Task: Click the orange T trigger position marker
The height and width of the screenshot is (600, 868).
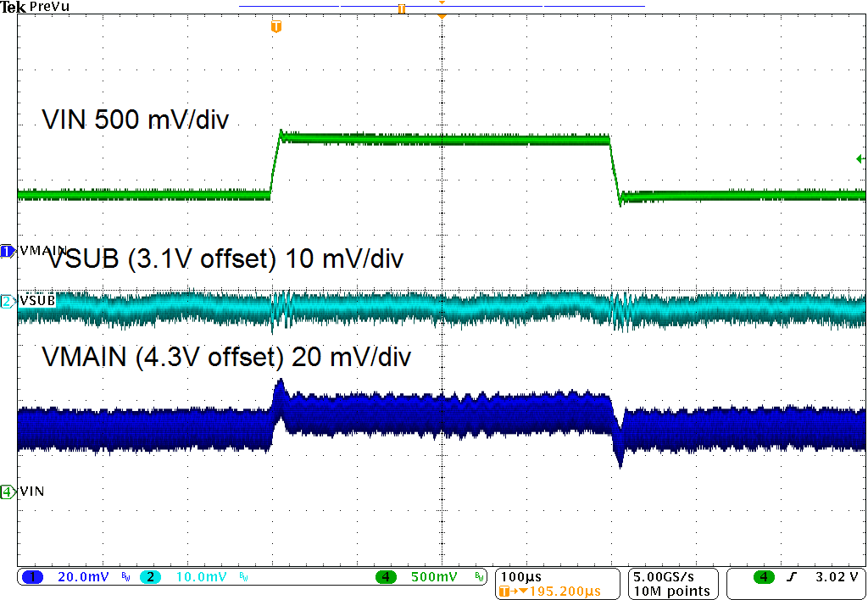Action: point(275,26)
